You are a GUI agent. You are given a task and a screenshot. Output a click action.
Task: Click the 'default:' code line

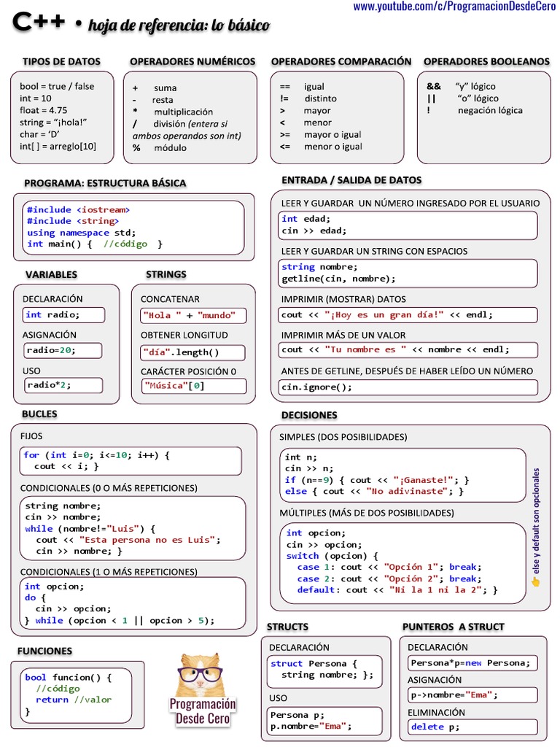(x=397, y=590)
